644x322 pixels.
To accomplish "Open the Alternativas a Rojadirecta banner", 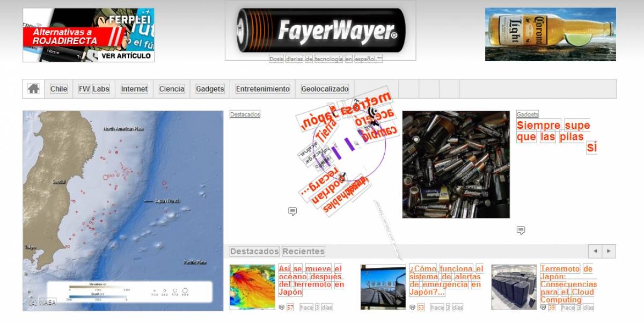I will click(89, 35).
